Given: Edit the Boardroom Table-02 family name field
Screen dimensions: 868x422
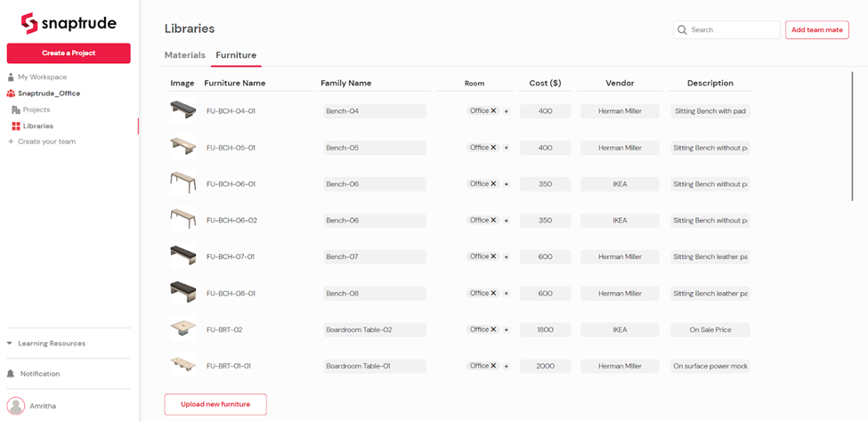Looking at the screenshot, I should pyautogui.click(x=375, y=330).
